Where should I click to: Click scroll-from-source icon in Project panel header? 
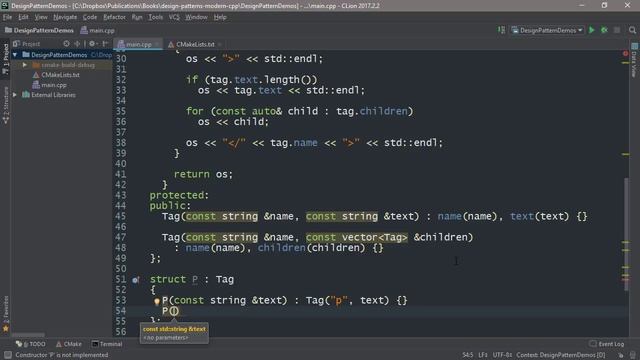[67, 44]
